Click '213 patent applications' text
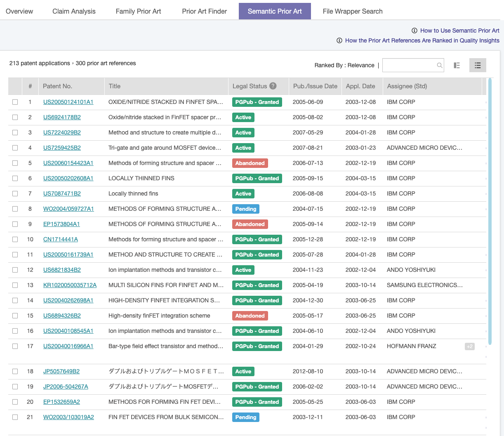504x436 pixels. point(40,63)
